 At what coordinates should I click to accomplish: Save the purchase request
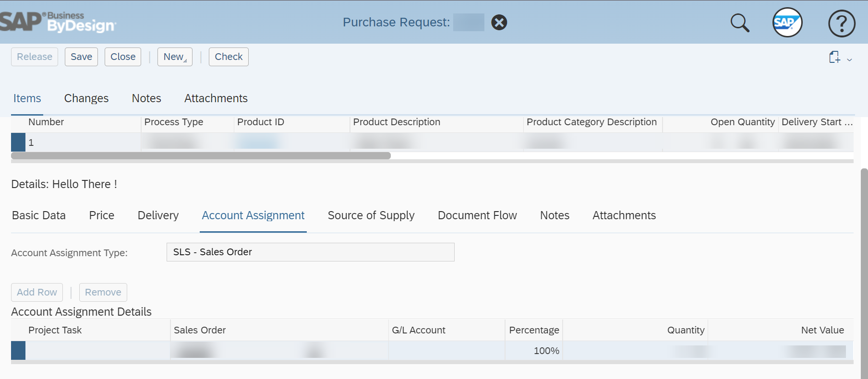pyautogui.click(x=81, y=57)
